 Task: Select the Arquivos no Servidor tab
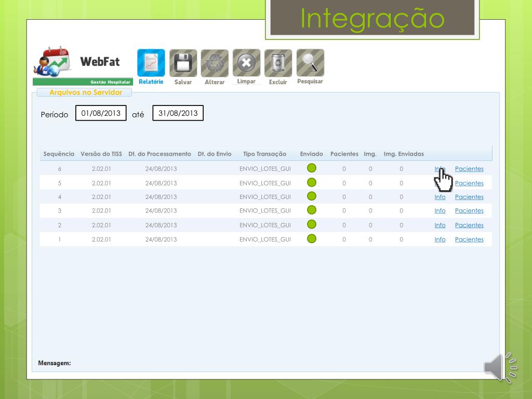(x=86, y=92)
